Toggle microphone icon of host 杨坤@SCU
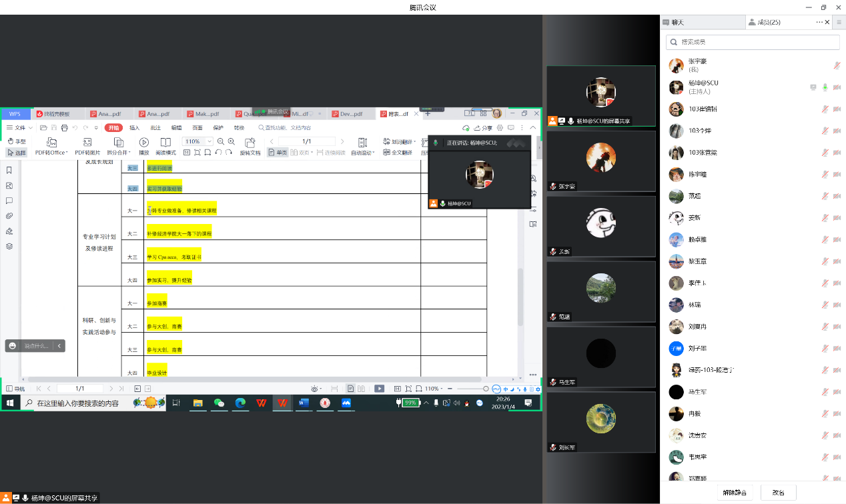This screenshot has width=846, height=504. click(825, 87)
